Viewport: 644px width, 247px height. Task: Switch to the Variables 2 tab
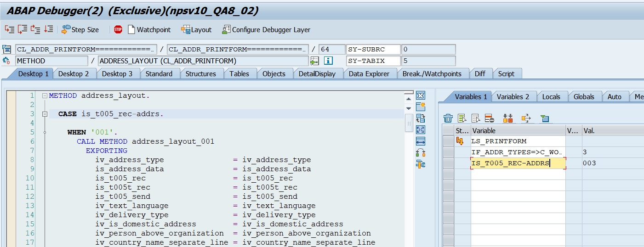click(513, 96)
